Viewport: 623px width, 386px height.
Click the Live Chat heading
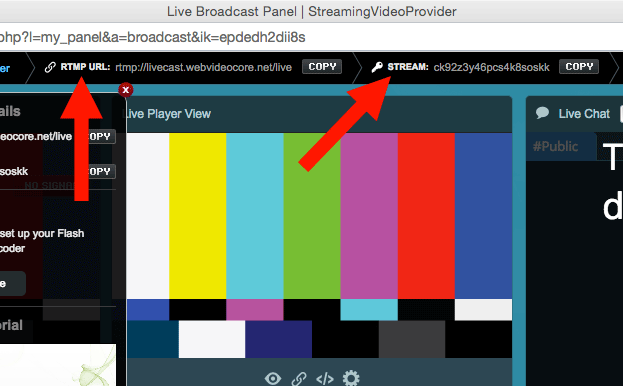pos(584,114)
